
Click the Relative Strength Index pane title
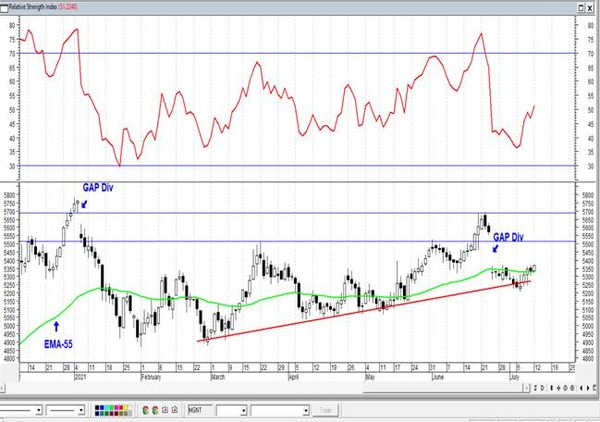33,7
